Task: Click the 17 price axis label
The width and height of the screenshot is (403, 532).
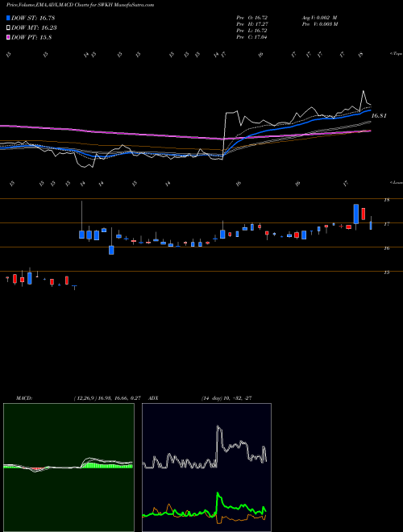Action: pyautogui.click(x=386, y=224)
